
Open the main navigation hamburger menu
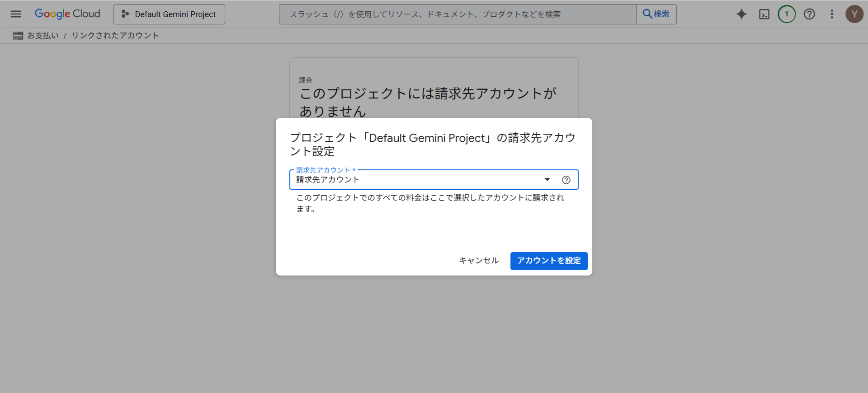tap(16, 14)
